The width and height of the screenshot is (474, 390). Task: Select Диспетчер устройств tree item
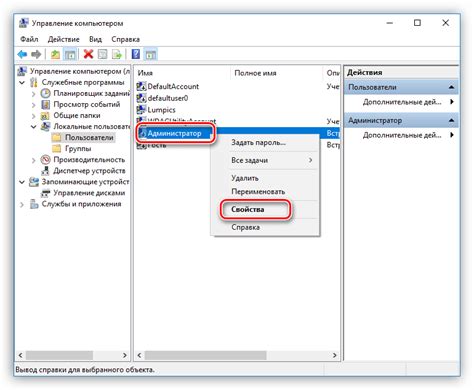click(x=89, y=171)
